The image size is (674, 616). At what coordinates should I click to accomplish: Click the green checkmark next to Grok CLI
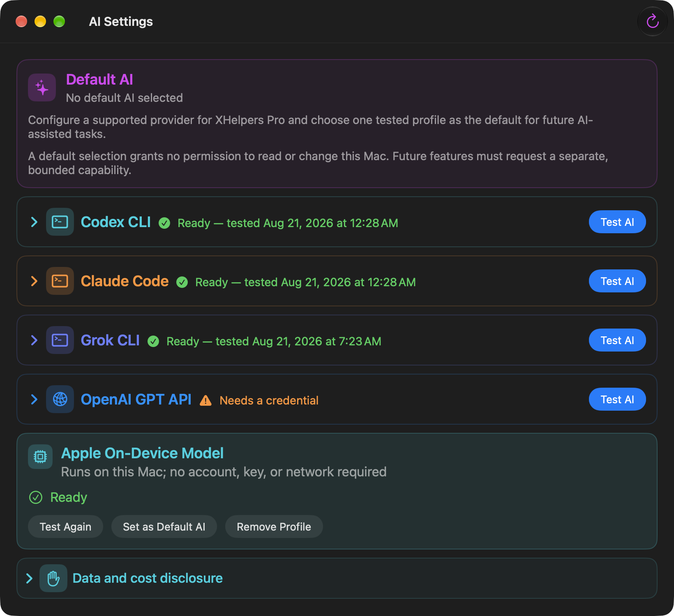tap(153, 341)
